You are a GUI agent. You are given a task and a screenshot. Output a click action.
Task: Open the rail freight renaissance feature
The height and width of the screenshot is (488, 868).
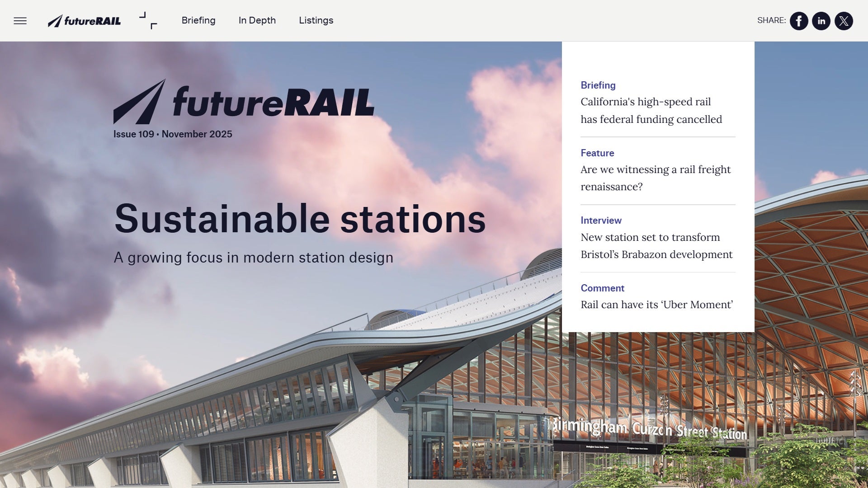click(x=656, y=178)
